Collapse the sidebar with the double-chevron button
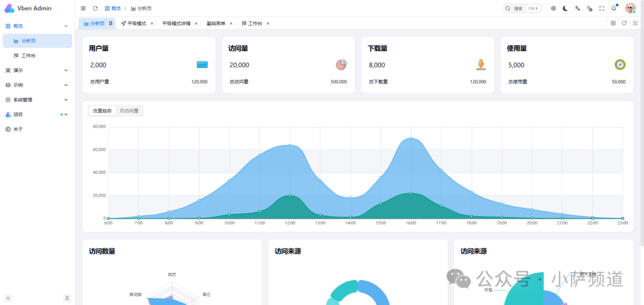Image resolution: width=644 pixels, height=305 pixels. coord(8,298)
